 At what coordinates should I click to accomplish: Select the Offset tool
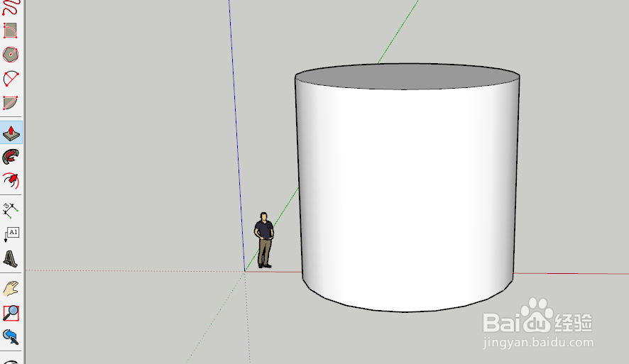[11, 181]
